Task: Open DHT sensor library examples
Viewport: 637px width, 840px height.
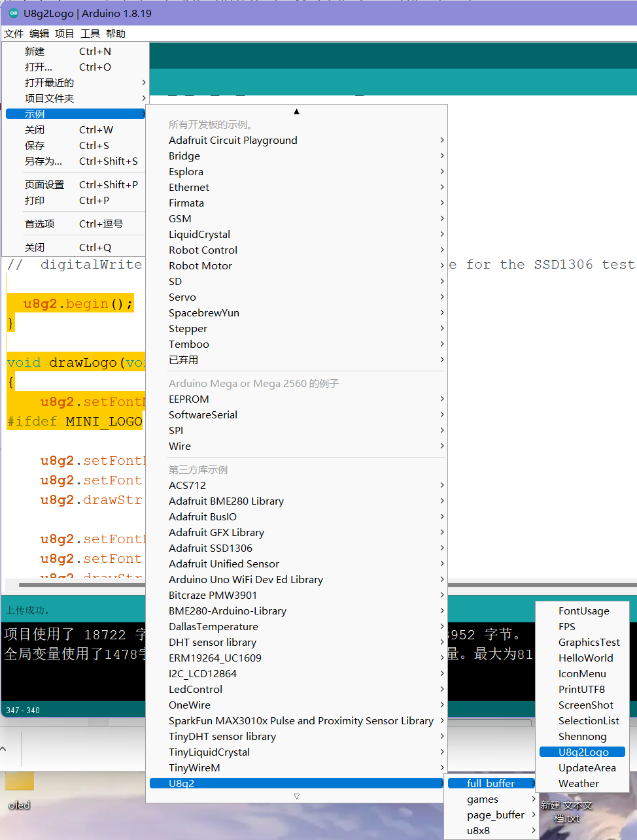Action: (x=297, y=642)
